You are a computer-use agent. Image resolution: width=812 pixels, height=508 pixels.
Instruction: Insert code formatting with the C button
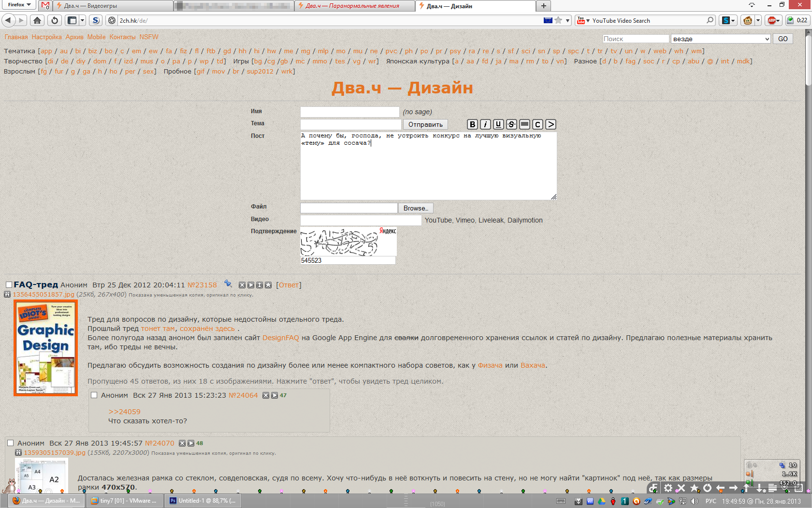coord(538,124)
